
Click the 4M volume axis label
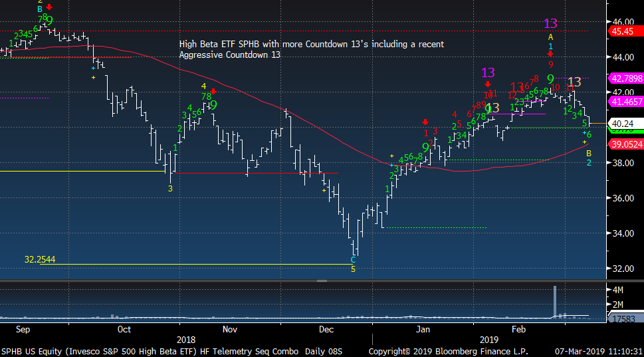[x=617, y=290]
